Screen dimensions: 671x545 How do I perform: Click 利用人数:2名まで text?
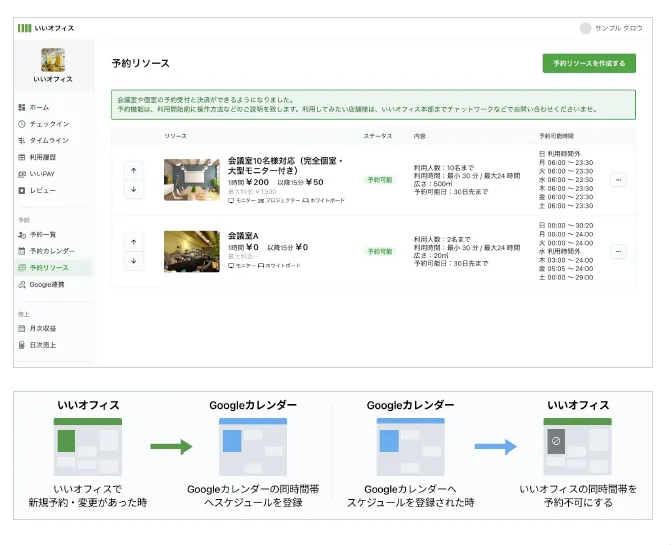[x=442, y=239]
